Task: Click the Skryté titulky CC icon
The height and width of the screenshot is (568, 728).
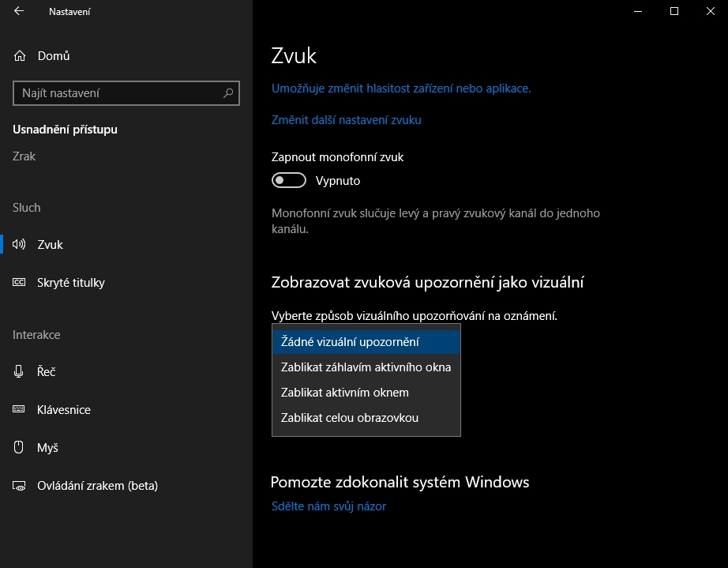Action: pyautogui.click(x=20, y=283)
